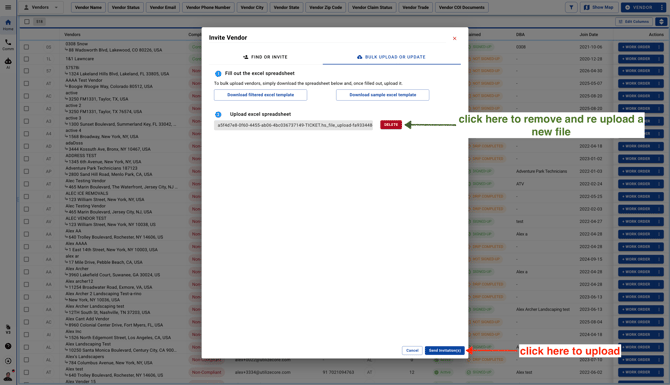Check the 0308 Snow row checkbox
This screenshot has width=670, height=385.
[x=26, y=47]
